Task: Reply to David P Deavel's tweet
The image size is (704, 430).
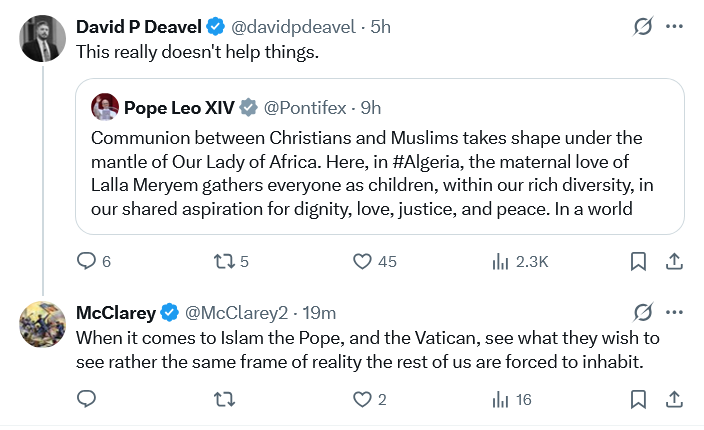Action: coord(86,262)
